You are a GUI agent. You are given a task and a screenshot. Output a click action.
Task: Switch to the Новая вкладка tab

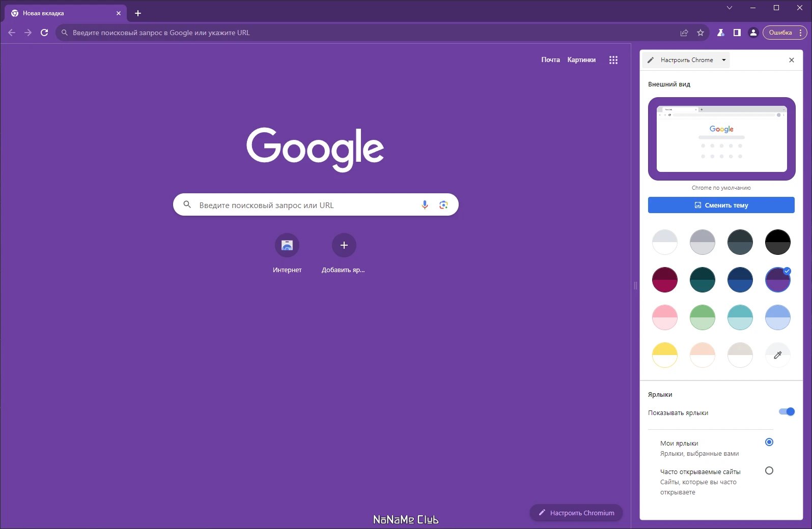(65, 13)
